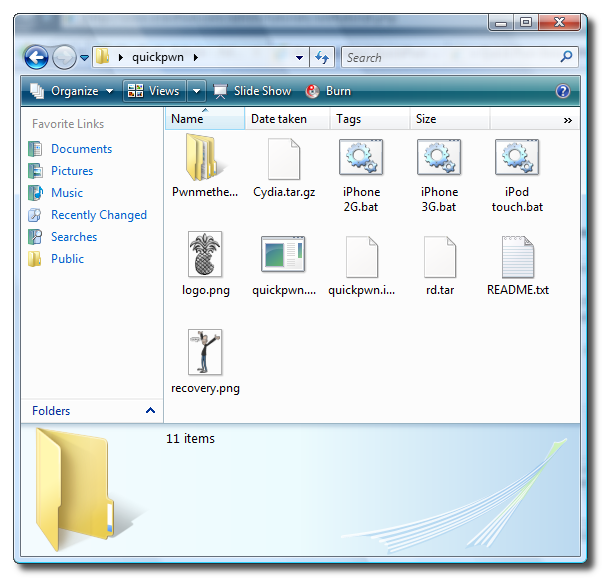Sort by the Date taken column

tap(287, 119)
